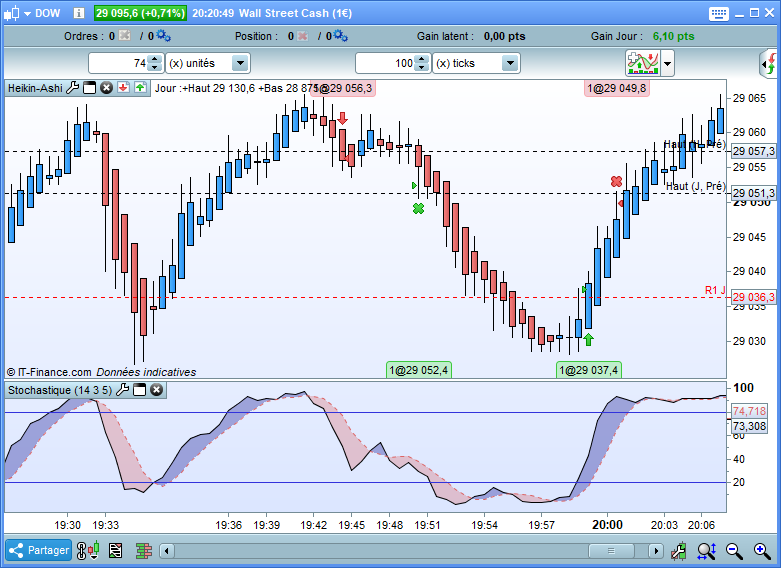Click the zoom with vertical autoscale icon
Image resolution: width=781 pixels, height=568 pixels.
(x=706, y=551)
